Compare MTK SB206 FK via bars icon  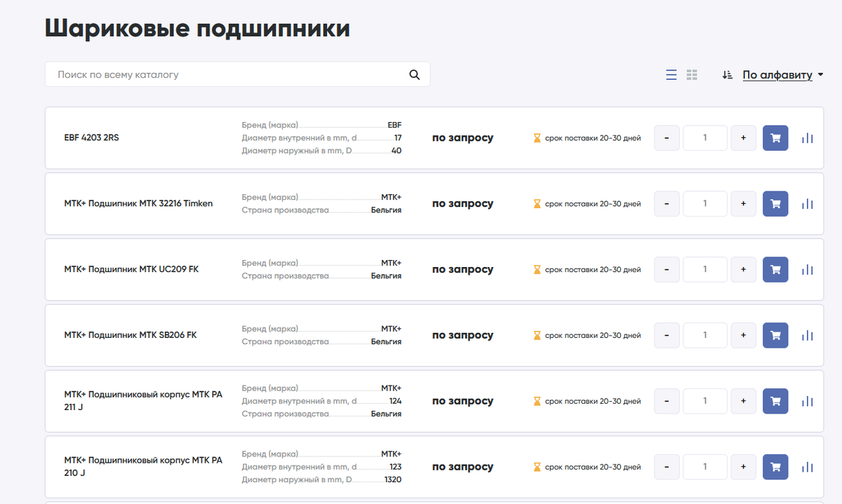click(808, 336)
